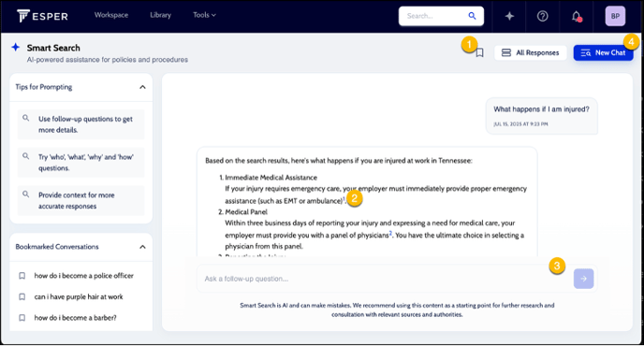
Task: Expand the Tools dropdown menu
Action: (205, 15)
